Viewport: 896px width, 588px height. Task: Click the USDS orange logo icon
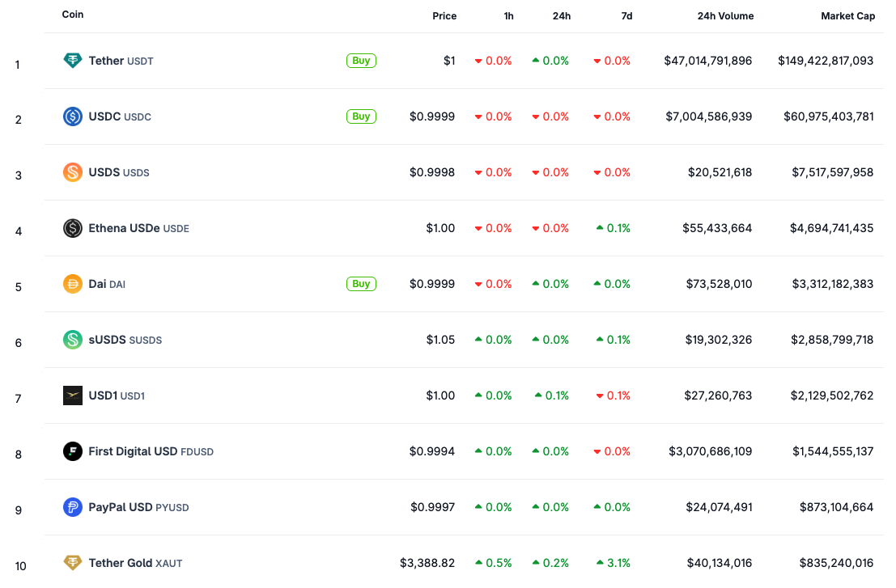pos(73,172)
